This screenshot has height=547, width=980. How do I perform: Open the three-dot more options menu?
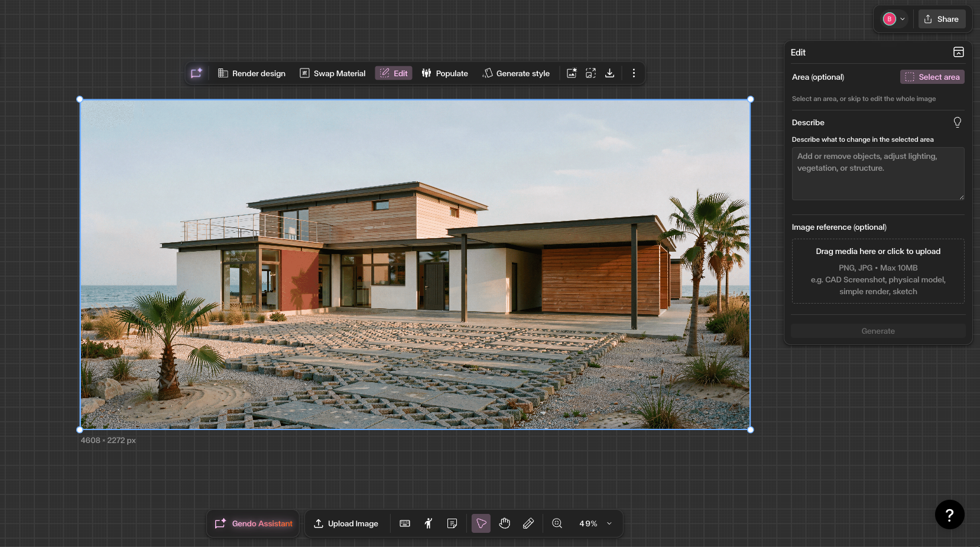click(634, 73)
